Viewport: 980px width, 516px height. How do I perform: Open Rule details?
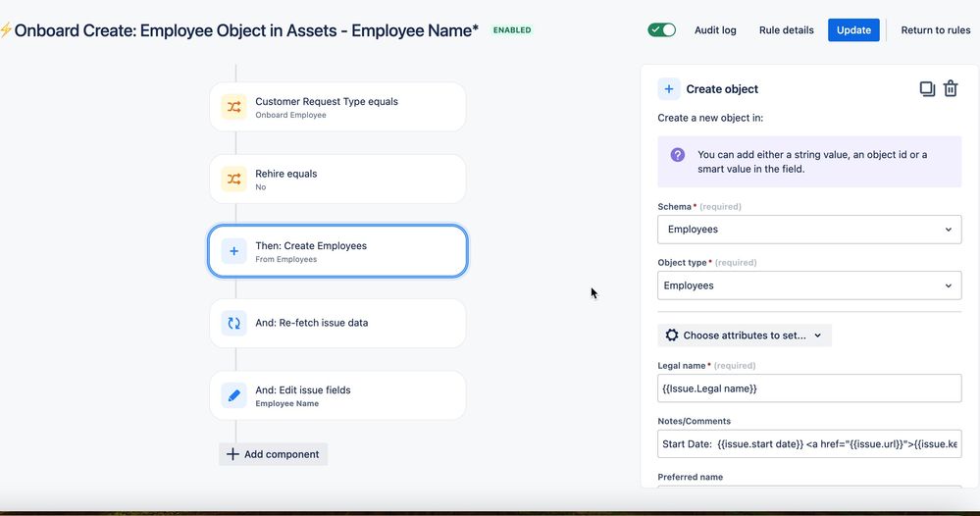[786, 30]
